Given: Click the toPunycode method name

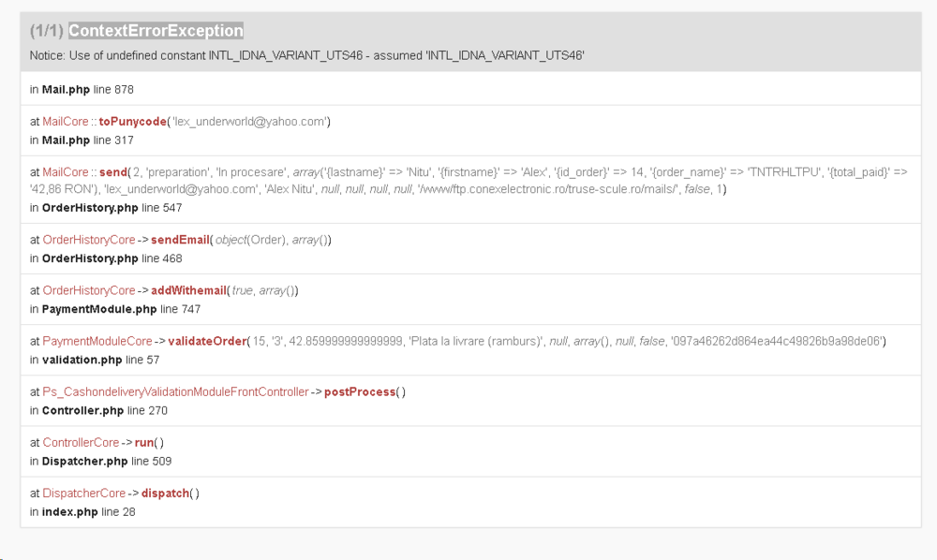Looking at the screenshot, I should click(132, 122).
